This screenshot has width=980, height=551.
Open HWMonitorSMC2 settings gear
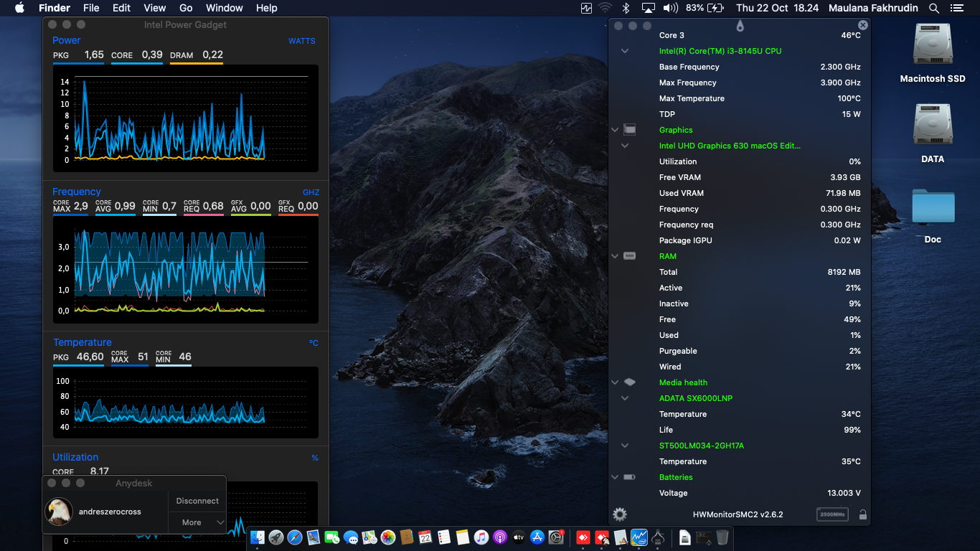click(x=620, y=514)
